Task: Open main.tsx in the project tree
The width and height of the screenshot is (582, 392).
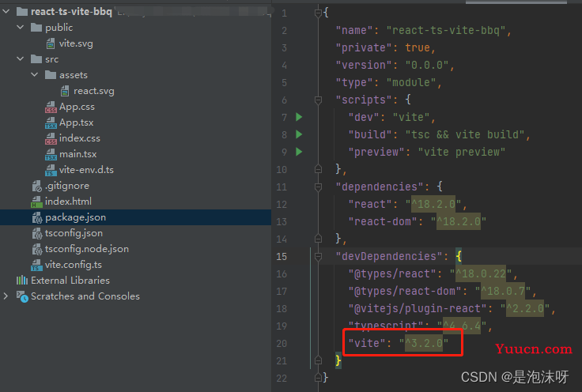Action: pyautogui.click(x=78, y=154)
